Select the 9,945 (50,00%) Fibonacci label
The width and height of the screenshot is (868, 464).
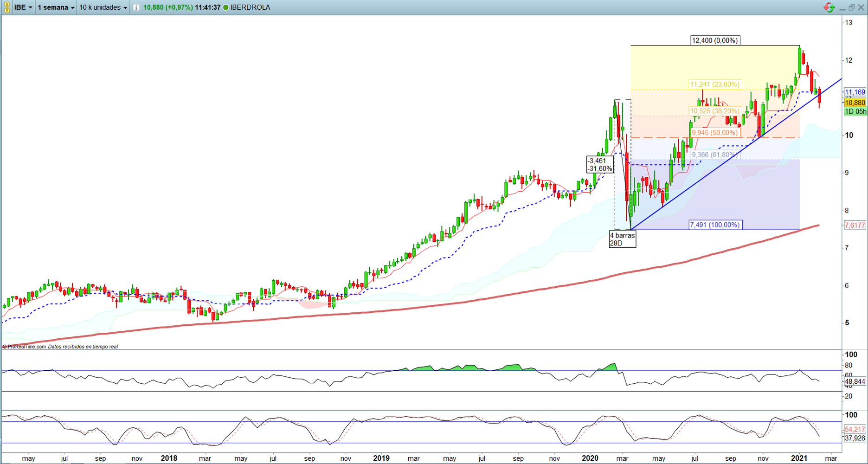click(x=714, y=133)
